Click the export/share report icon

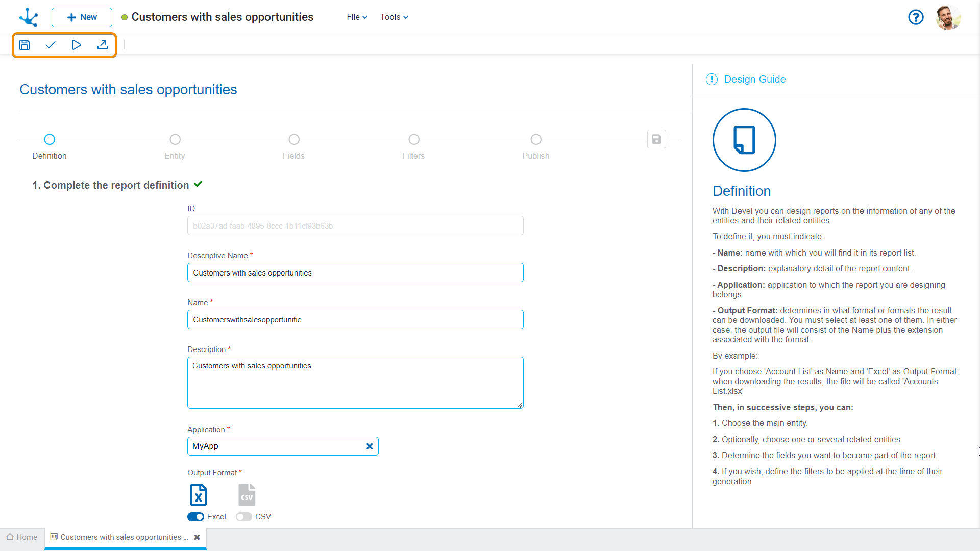point(102,45)
